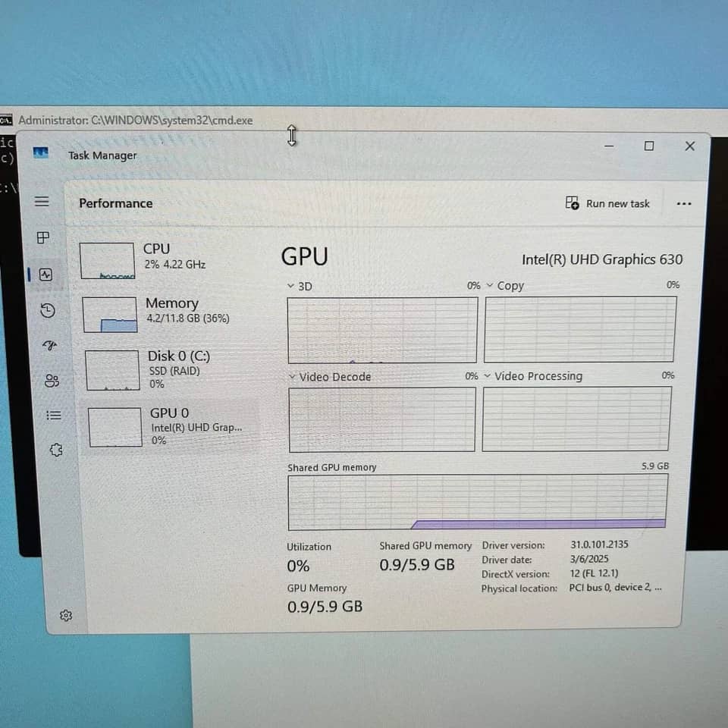
Task: Click the Video Processing usage graph
Action: tap(576, 419)
